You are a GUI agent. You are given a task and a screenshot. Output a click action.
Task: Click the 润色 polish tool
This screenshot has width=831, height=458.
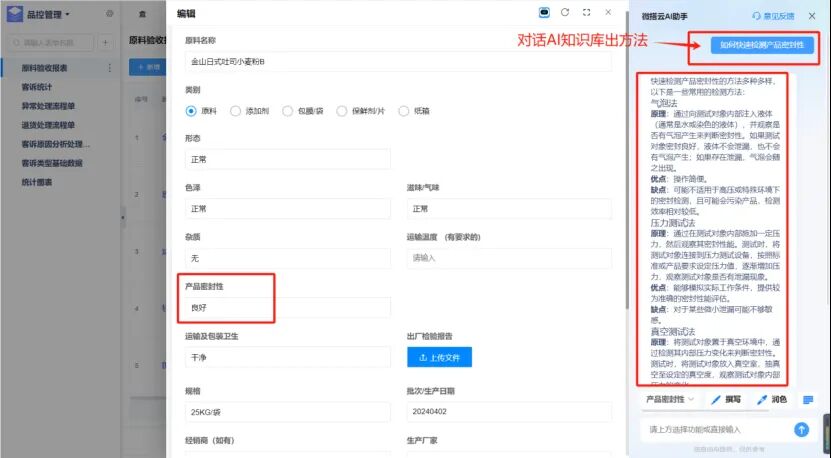(x=772, y=400)
